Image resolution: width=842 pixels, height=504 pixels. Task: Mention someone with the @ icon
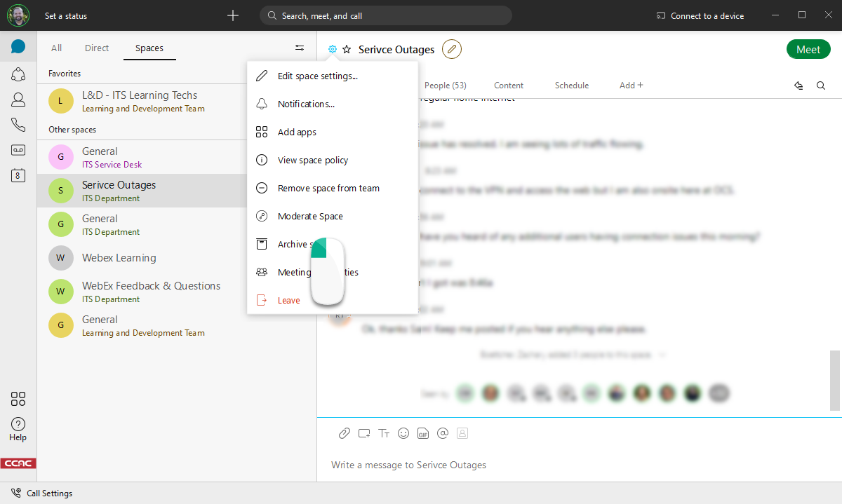(x=443, y=433)
